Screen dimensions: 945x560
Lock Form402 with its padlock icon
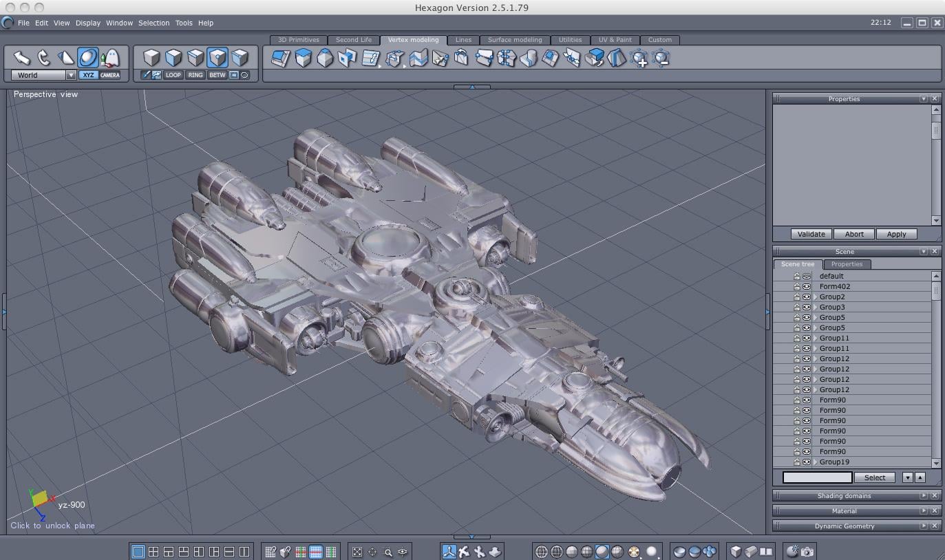click(x=797, y=287)
